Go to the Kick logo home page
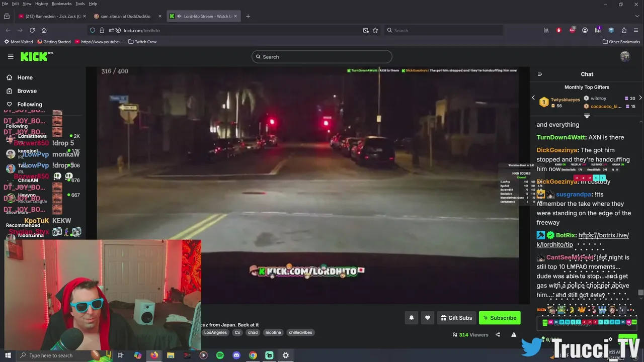The height and width of the screenshot is (362, 644). [x=36, y=56]
